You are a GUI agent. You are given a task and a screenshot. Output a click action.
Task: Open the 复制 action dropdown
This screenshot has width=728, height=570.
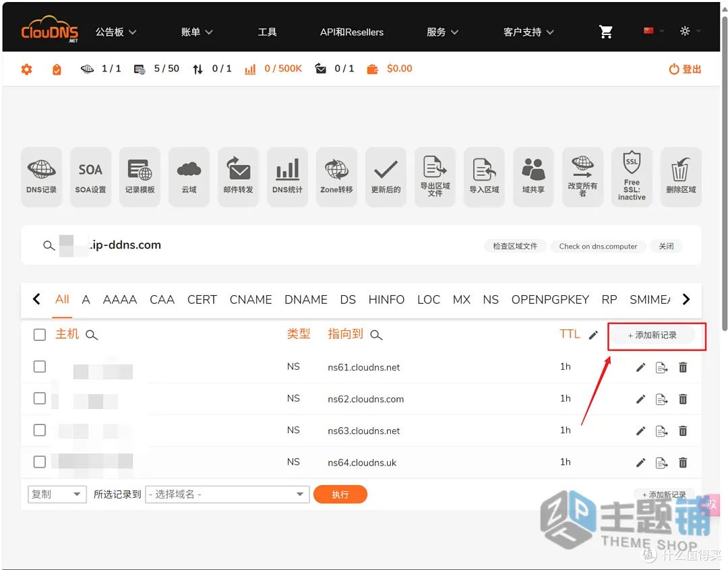pos(57,495)
